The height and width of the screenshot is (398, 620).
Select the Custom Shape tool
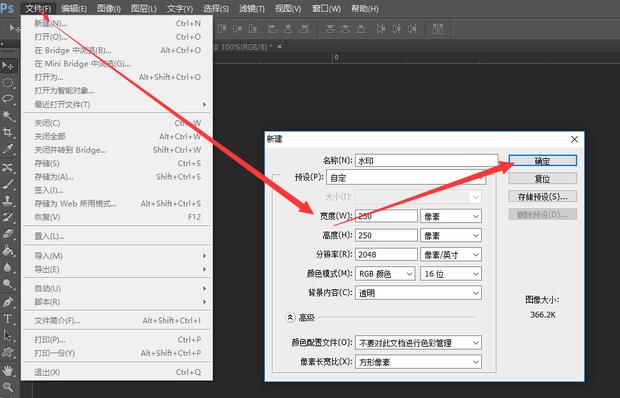(x=8, y=352)
